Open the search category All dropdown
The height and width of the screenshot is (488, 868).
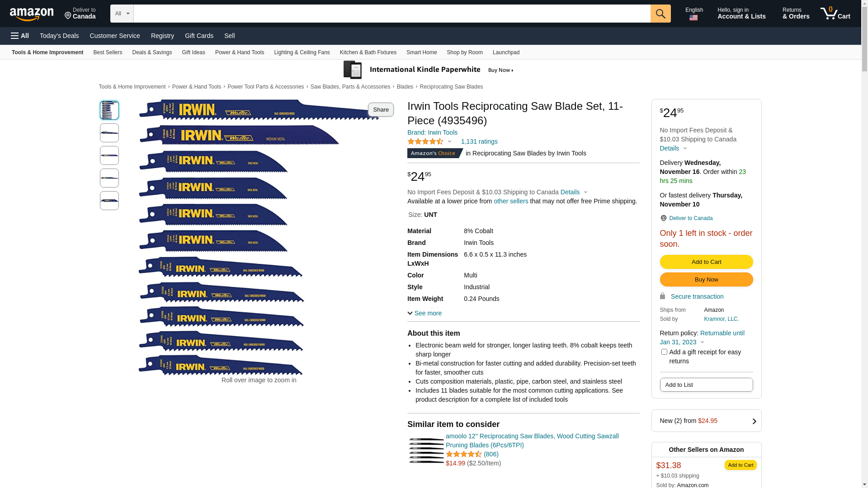(x=122, y=14)
